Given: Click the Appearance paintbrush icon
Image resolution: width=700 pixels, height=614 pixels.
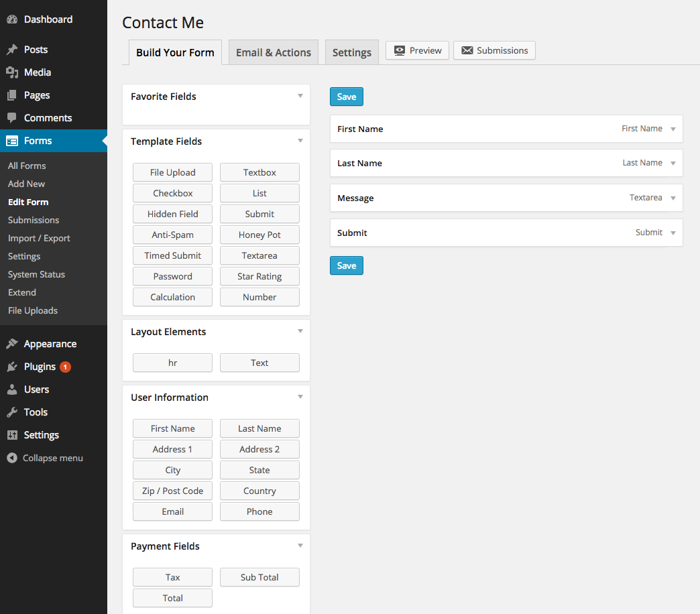Looking at the screenshot, I should pos(12,344).
